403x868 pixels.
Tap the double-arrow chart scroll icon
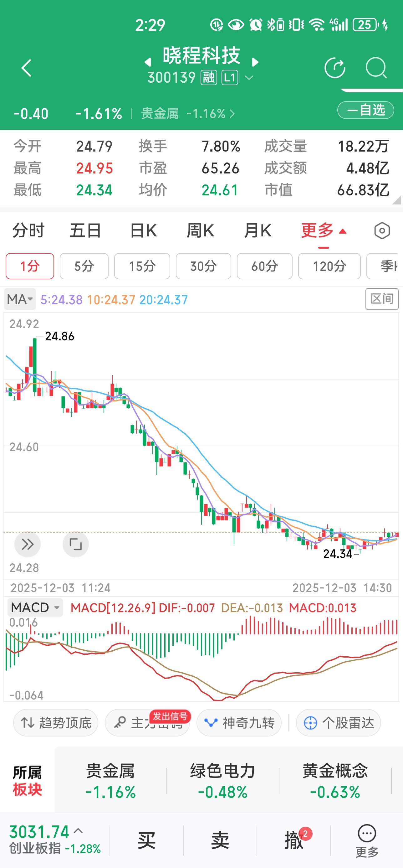click(28, 544)
